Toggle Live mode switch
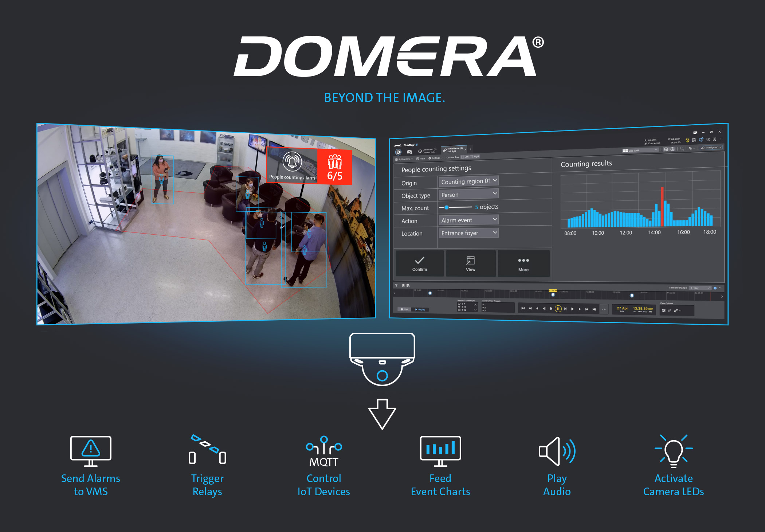This screenshot has width=765, height=532. click(404, 309)
